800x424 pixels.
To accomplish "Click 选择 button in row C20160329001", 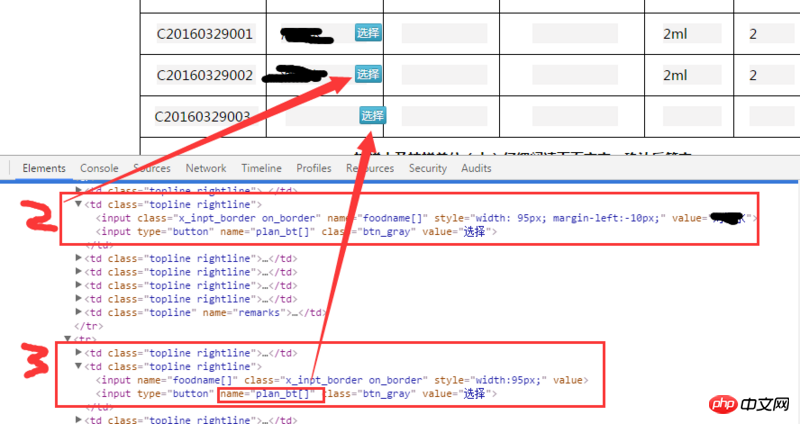I will pyautogui.click(x=368, y=33).
